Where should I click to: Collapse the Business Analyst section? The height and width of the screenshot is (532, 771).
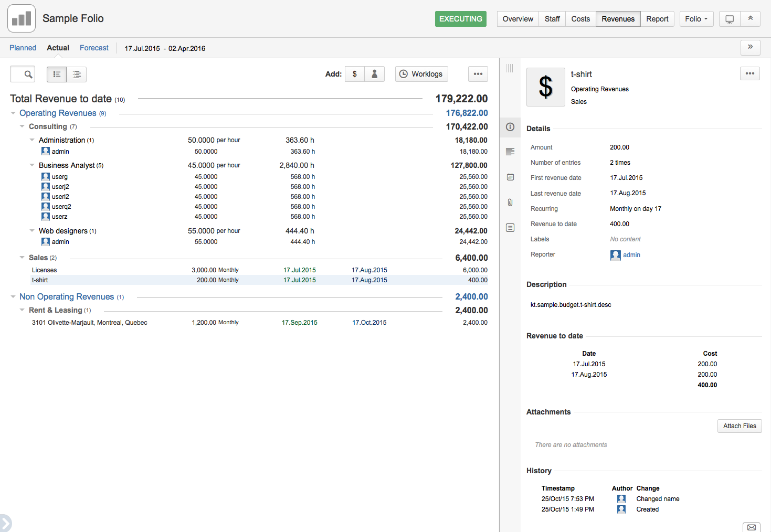click(x=32, y=165)
